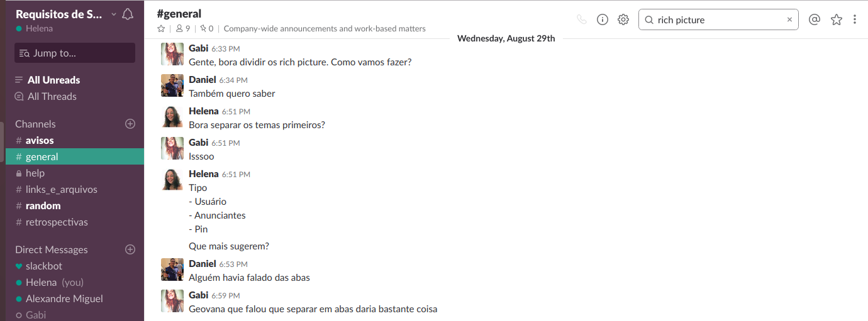This screenshot has height=321, width=868.
Task: Click Daniel's avatar on 6:34 PM message
Action: (172, 85)
